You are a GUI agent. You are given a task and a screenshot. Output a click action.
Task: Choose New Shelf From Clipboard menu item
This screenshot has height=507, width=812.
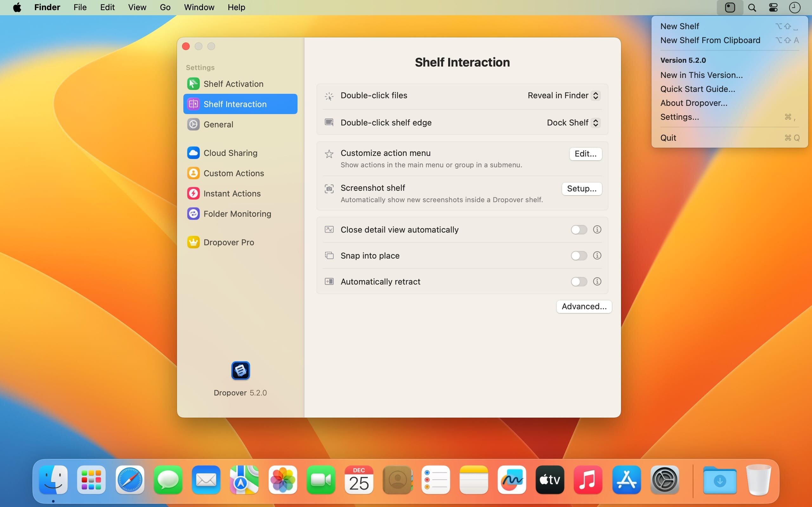(x=710, y=40)
